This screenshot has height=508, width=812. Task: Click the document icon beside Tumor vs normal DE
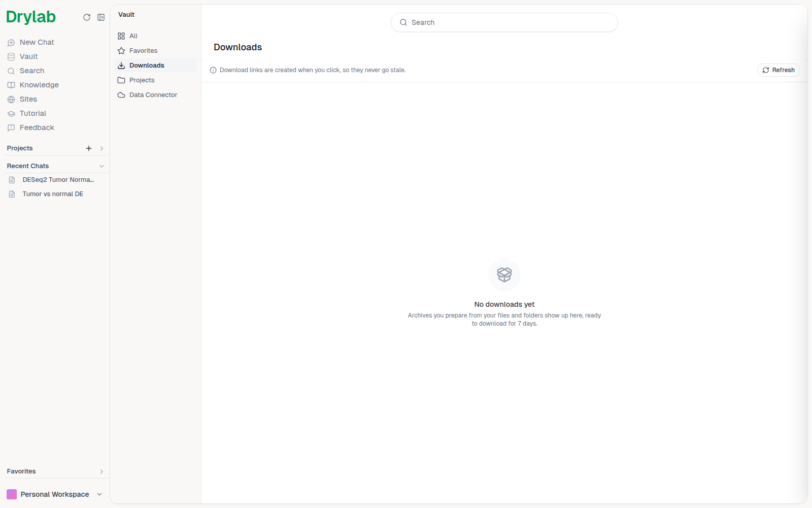point(12,194)
